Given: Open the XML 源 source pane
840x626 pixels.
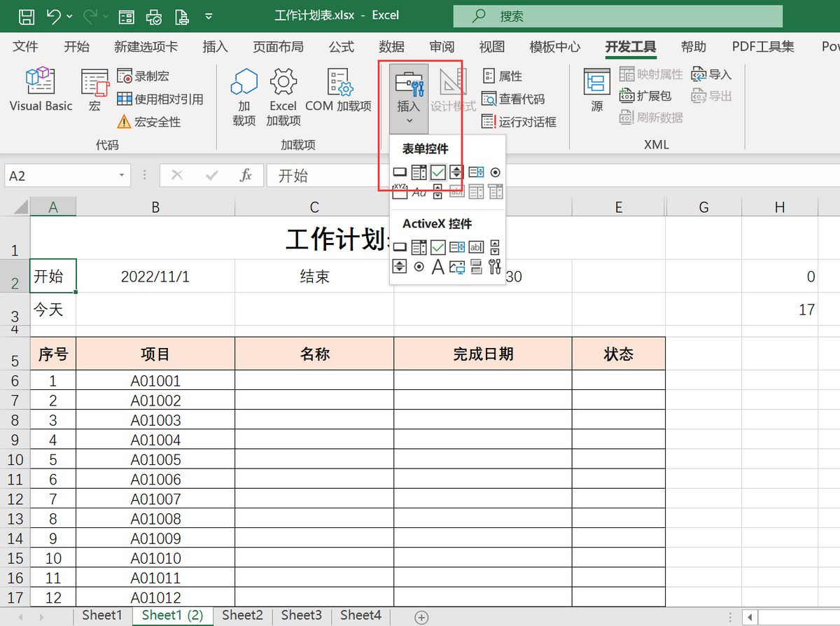Looking at the screenshot, I should click(597, 91).
